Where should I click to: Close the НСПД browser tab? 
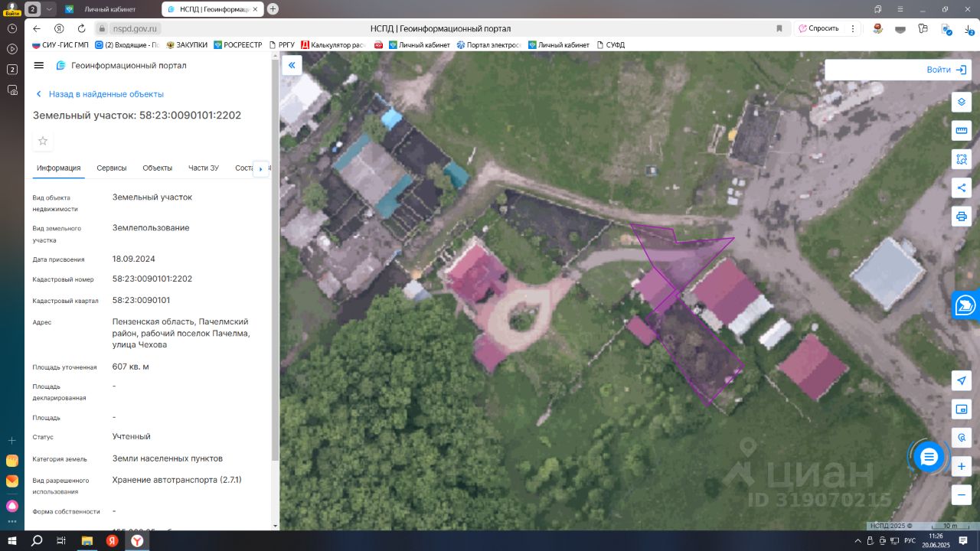255,9
